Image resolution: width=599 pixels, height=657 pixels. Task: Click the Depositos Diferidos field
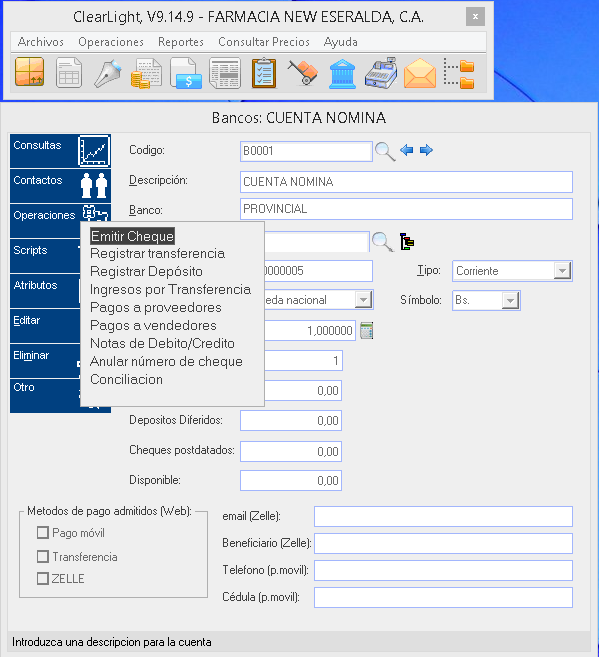[291, 420]
